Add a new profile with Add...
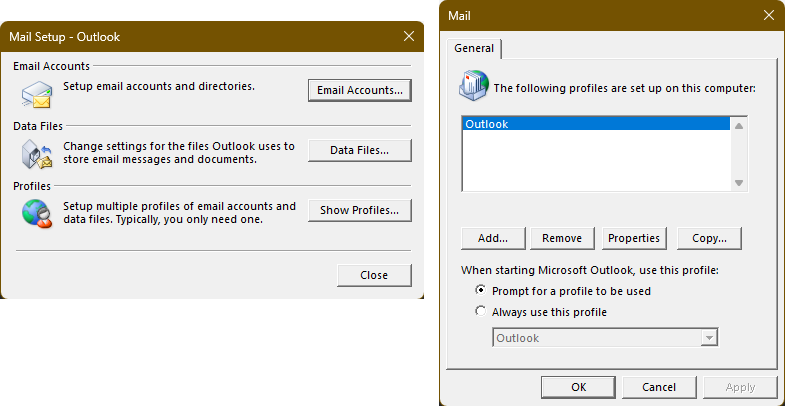This screenshot has width=785, height=406. [493, 238]
